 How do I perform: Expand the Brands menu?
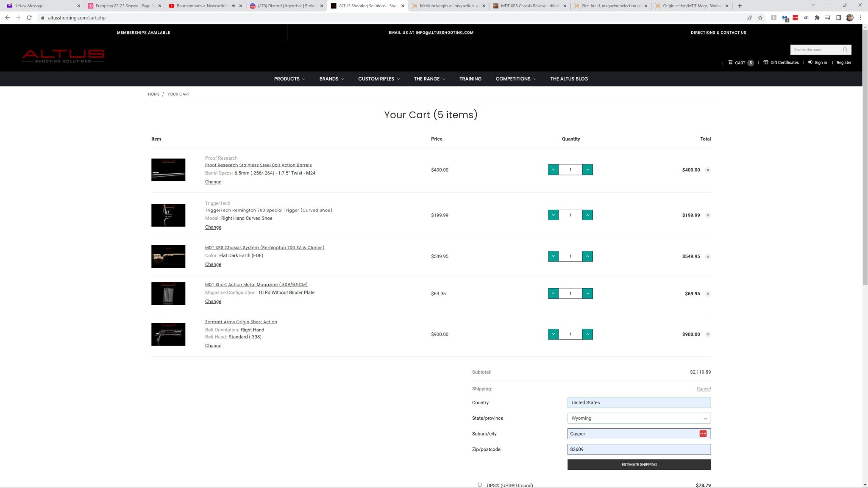[331, 79]
